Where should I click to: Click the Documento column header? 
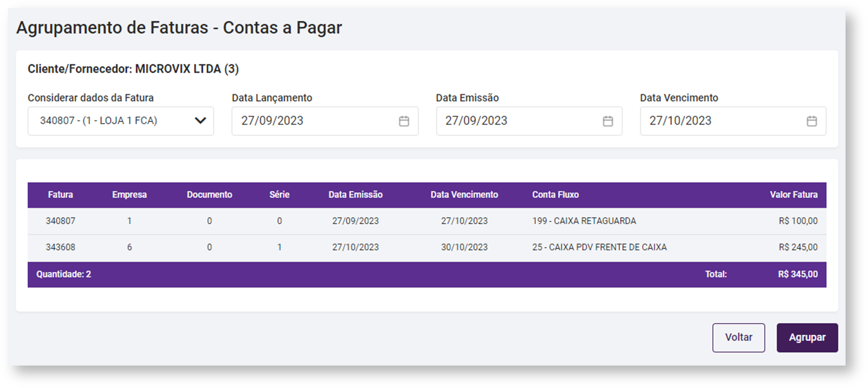(209, 195)
